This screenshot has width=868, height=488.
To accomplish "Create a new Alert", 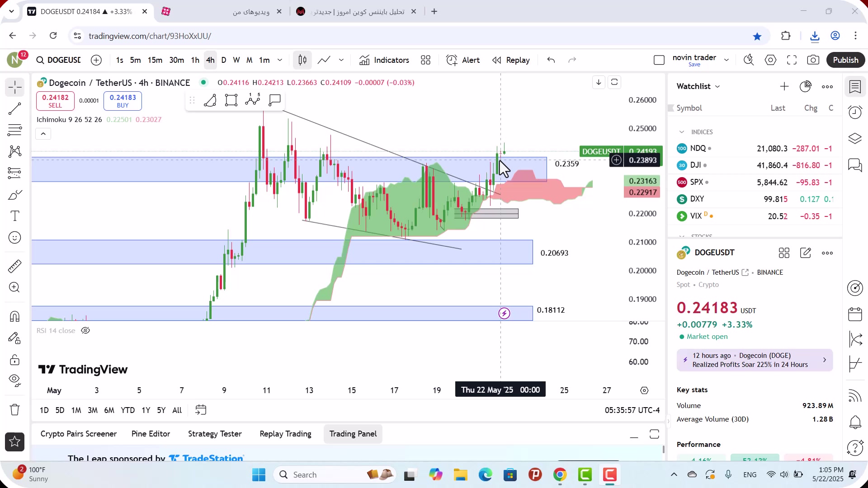I will coord(463,60).
